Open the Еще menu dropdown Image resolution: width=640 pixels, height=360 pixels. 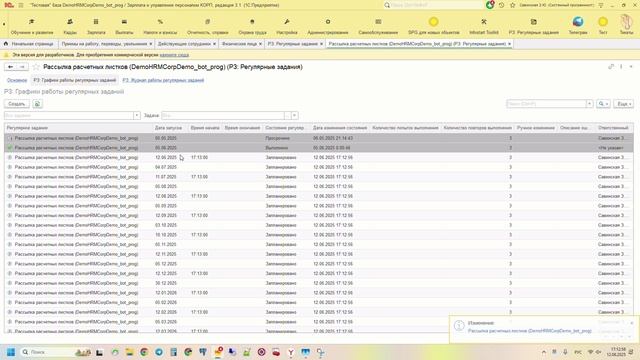(623, 104)
